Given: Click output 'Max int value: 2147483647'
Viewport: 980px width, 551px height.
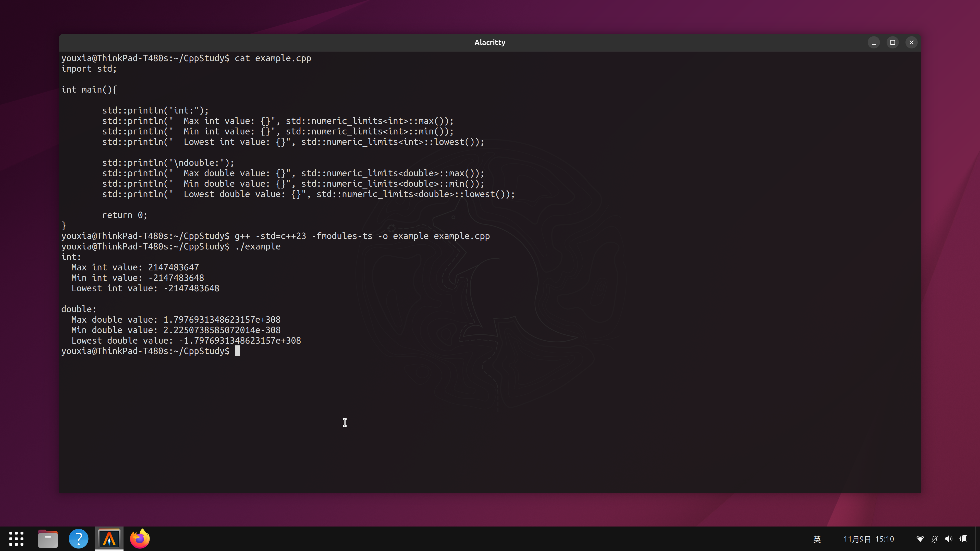Looking at the screenshot, I should 135,267.
